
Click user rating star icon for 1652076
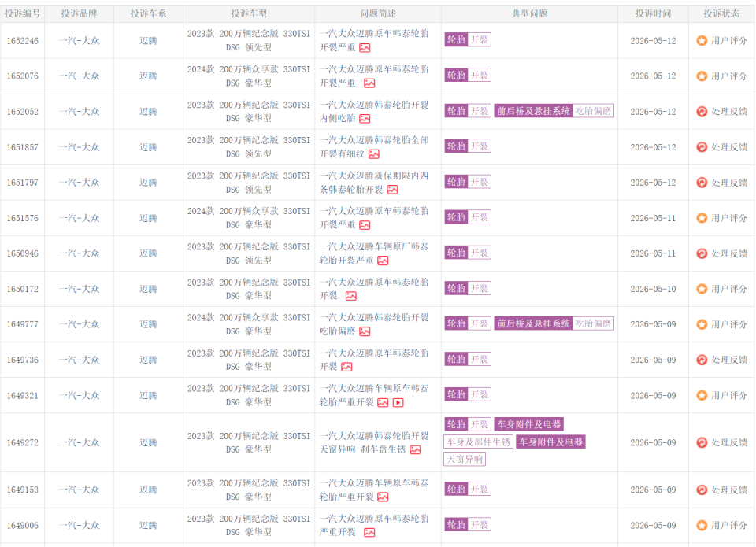[702, 76]
